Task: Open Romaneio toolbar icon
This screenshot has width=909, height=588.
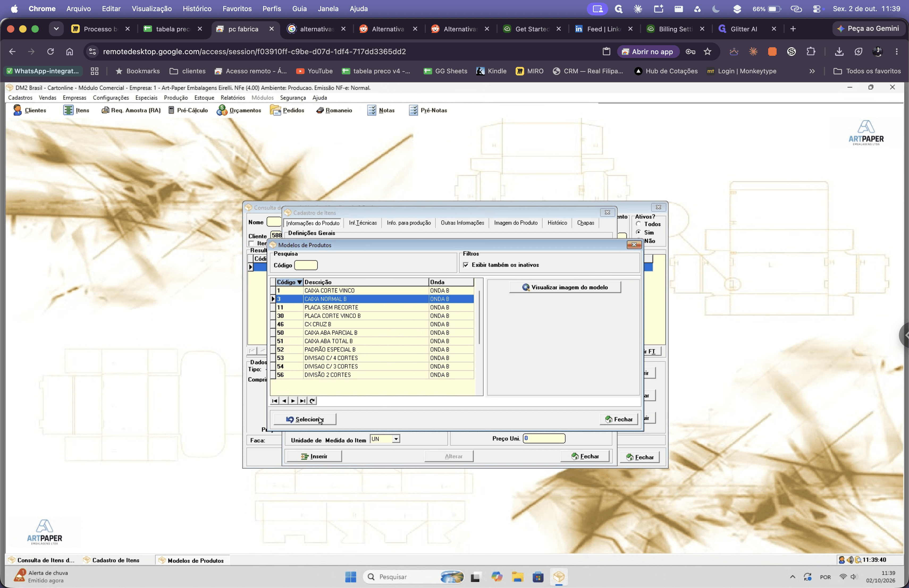Action: pos(334,110)
